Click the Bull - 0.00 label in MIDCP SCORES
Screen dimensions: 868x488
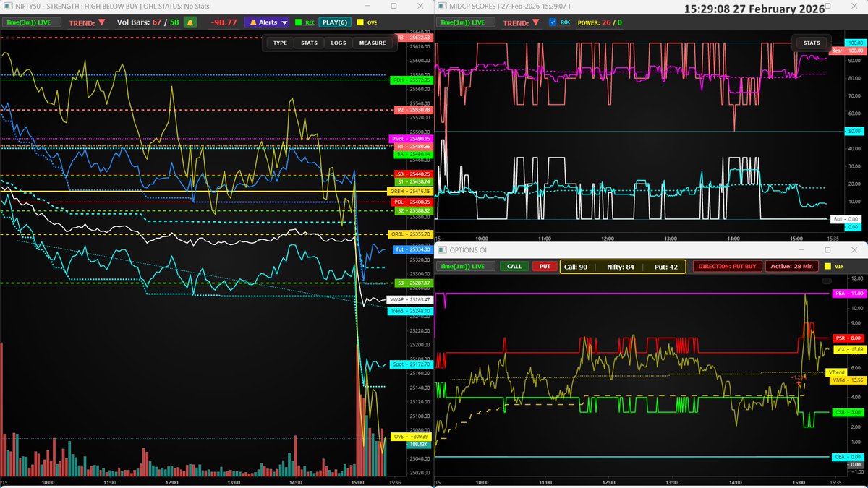tap(846, 218)
